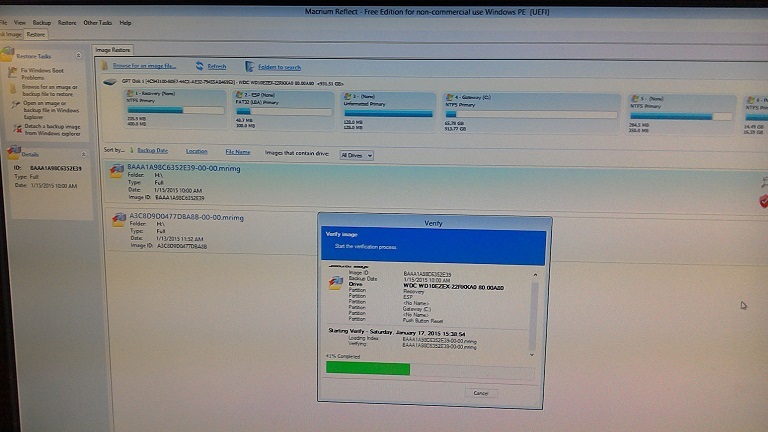The width and height of the screenshot is (768, 432).
Task: Click the Recovery partition usage bar
Action: tap(175, 110)
